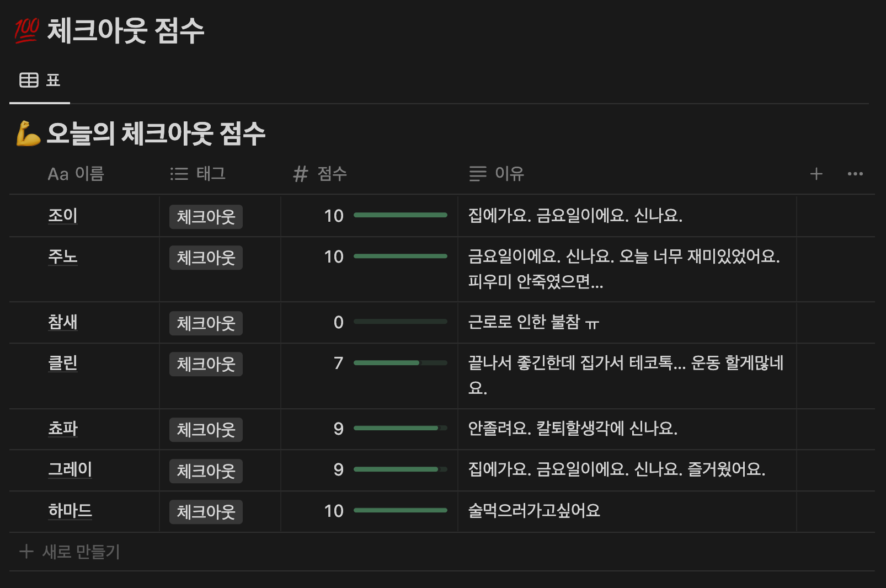Click the table view icon beside 표
Viewport: 886px width, 588px height.
(29, 81)
